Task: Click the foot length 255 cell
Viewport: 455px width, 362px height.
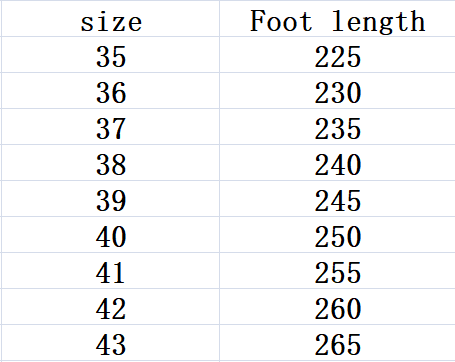Action: tap(337, 271)
